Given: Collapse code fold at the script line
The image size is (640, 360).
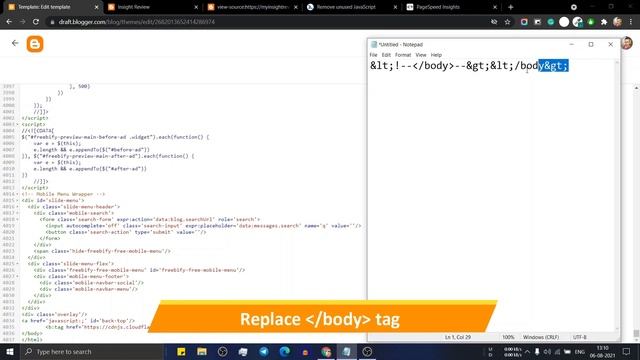Looking at the screenshot, I should pos(18,124).
